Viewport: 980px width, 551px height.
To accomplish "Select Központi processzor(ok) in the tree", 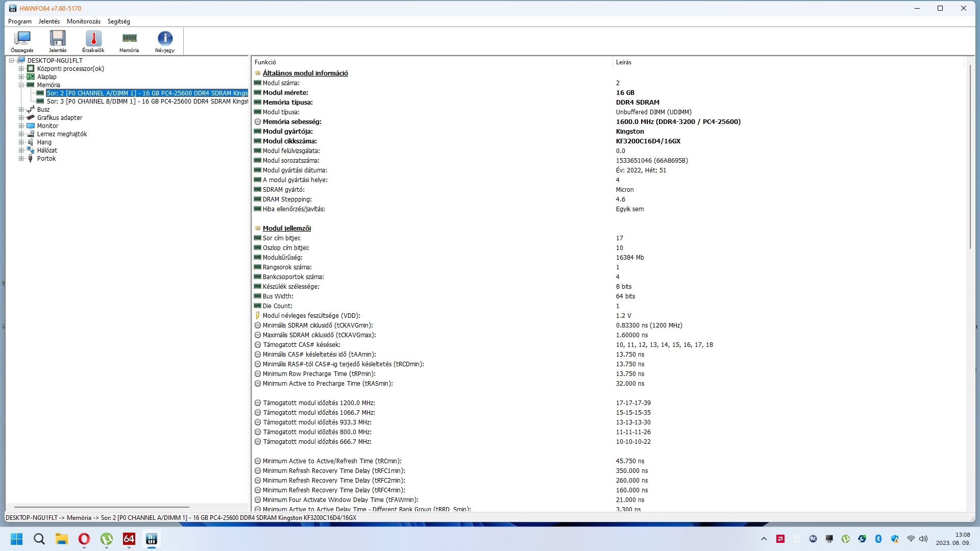I will click(x=70, y=68).
